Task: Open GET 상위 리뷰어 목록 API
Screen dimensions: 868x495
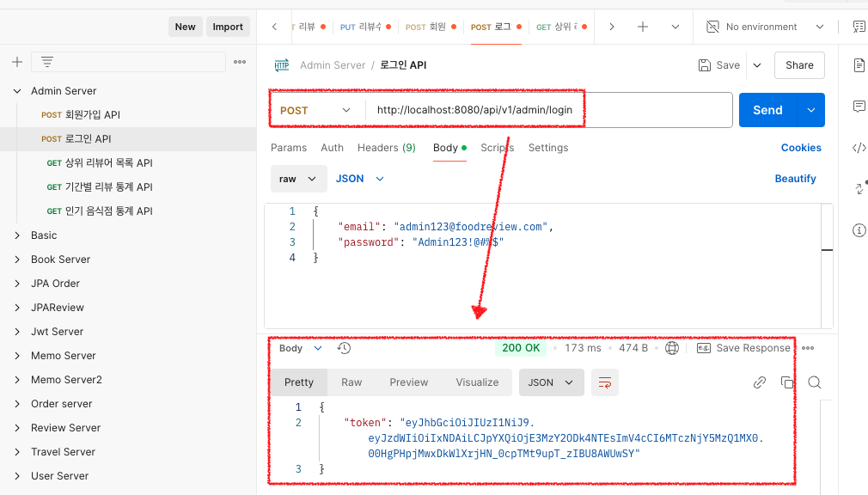Action: click(x=100, y=162)
